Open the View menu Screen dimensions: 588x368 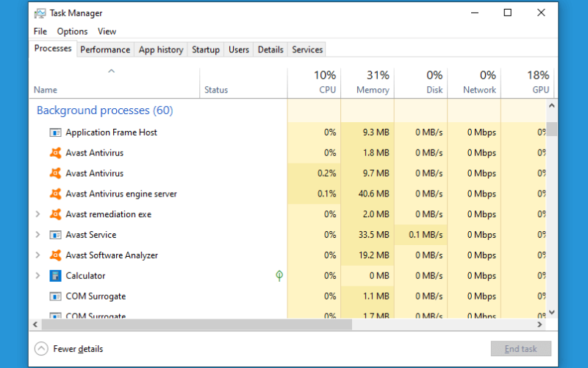coord(107,32)
